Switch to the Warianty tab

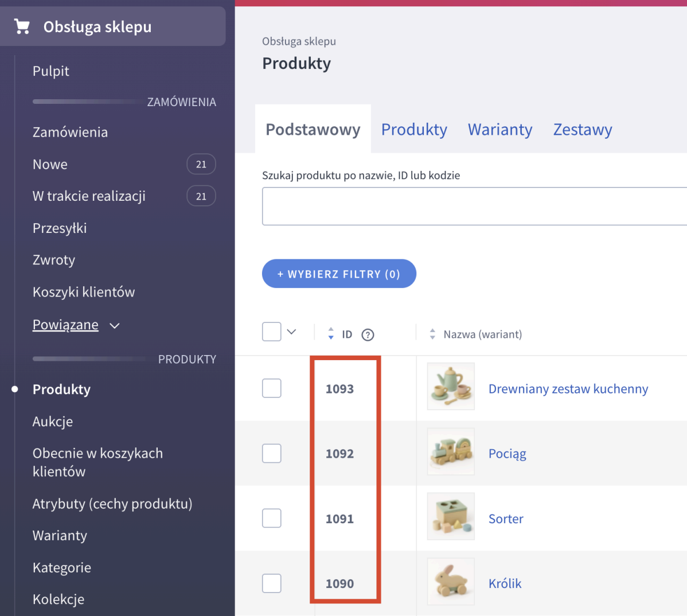point(500,129)
